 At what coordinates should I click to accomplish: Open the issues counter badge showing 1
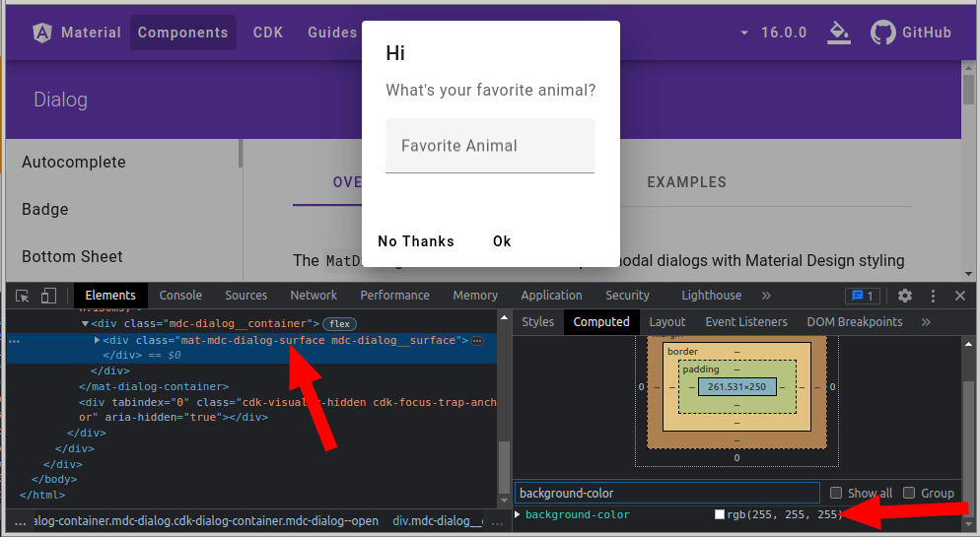click(863, 296)
